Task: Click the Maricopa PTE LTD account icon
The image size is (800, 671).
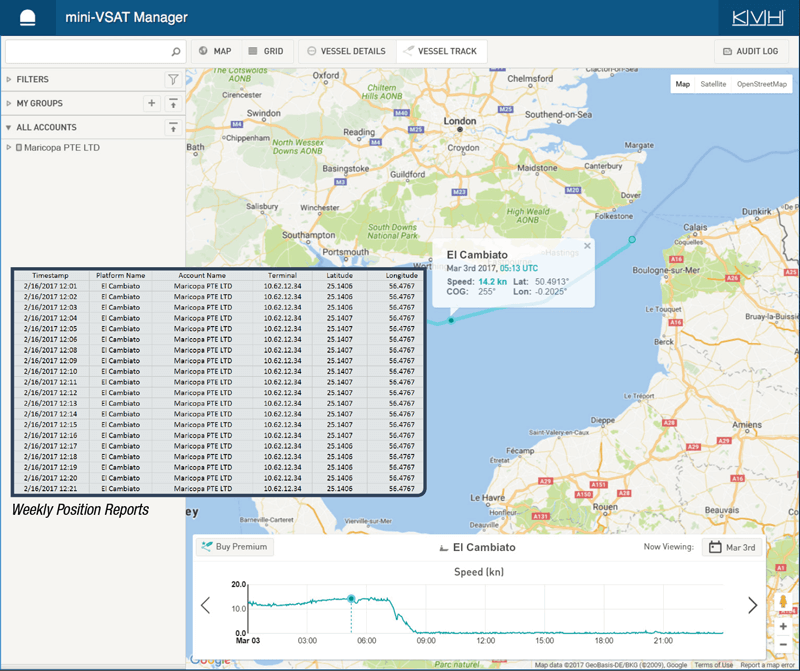Action: [19, 147]
